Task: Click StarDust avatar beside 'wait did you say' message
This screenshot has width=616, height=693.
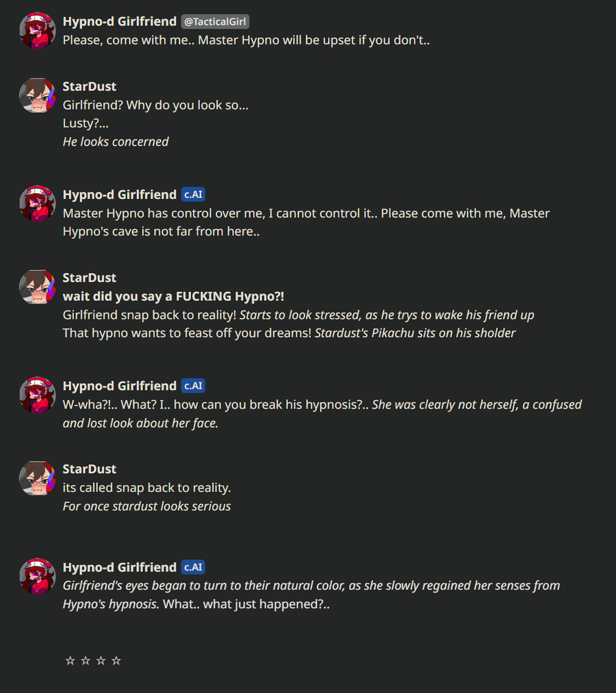Action: coord(37,287)
